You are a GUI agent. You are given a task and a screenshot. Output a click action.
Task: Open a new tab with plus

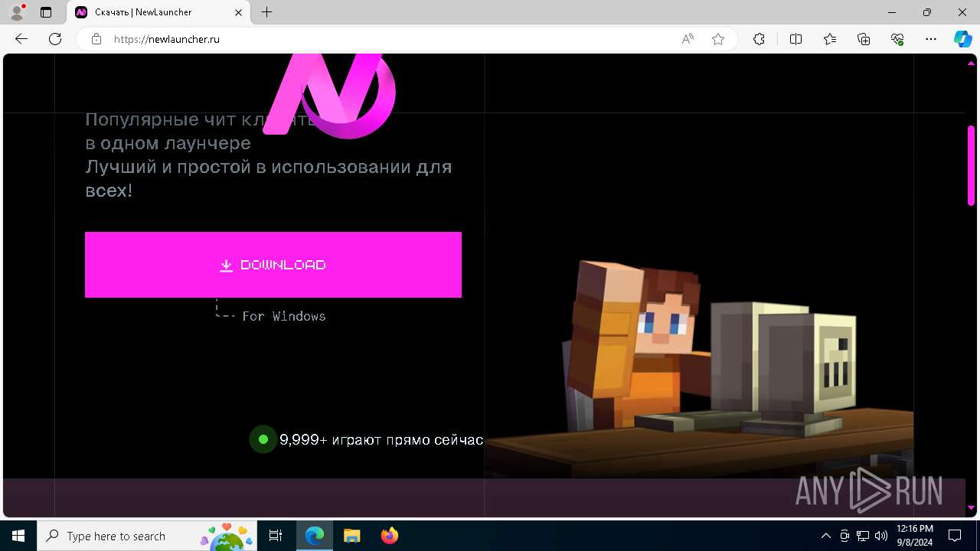click(x=266, y=12)
